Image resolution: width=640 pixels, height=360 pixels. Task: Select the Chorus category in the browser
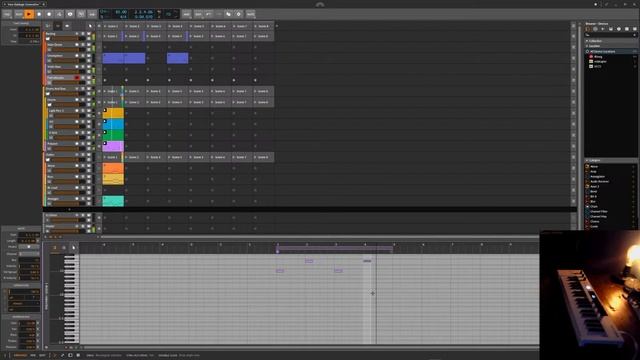click(x=595, y=221)
